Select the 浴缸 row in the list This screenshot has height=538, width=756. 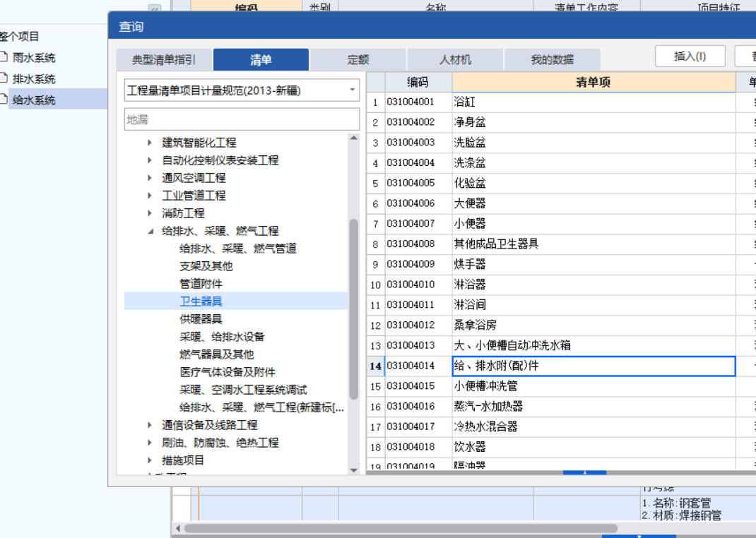click(495, 101)
